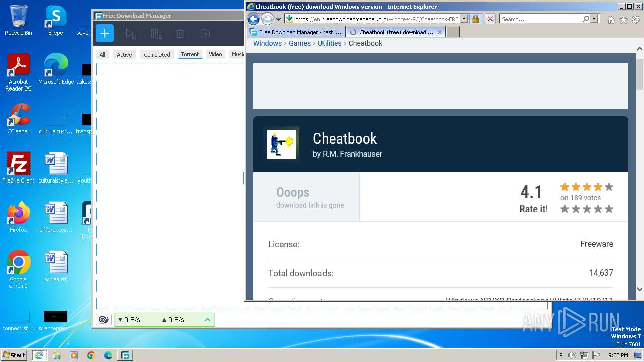Open volume control in system tray
The image size is (644, 362).
point(572,355)
